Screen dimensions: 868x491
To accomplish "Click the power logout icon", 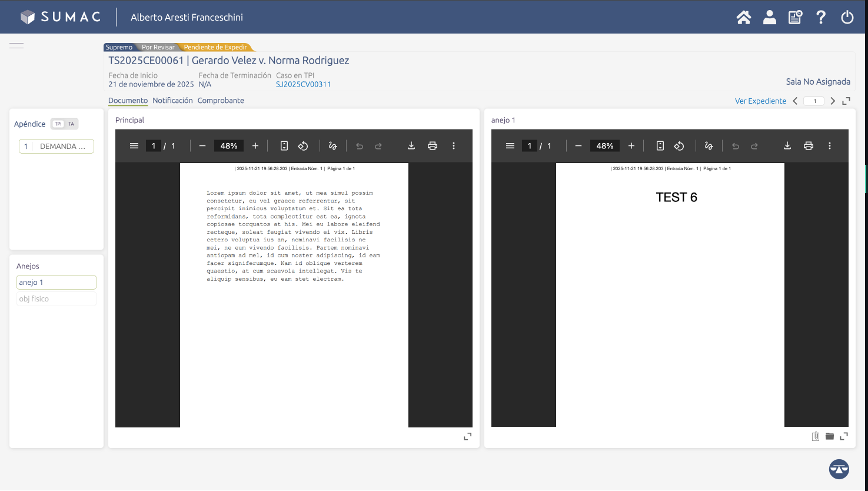I will [847, 17].
